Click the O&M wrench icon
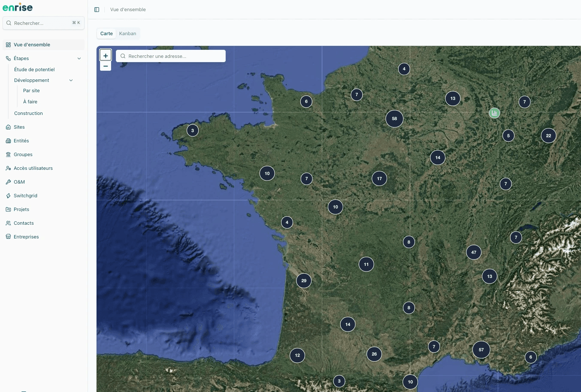 pos(8,182)
